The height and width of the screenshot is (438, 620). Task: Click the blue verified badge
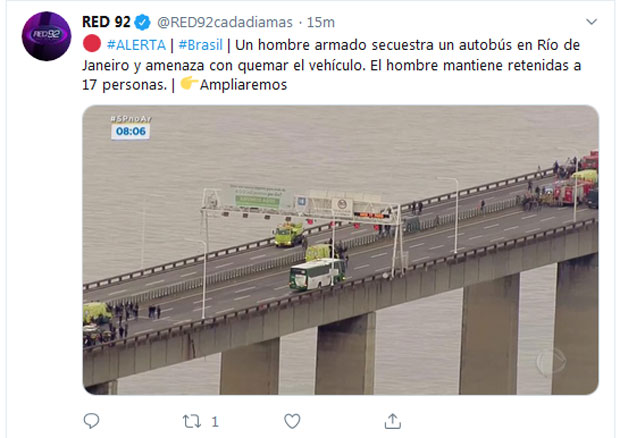coord(142,22)
